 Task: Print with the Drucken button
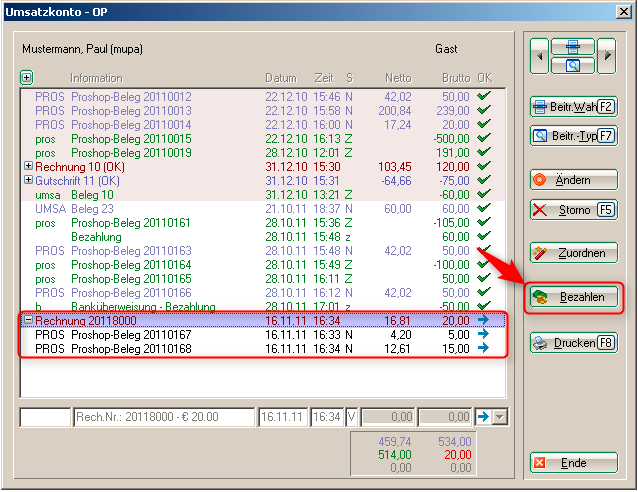573,343
